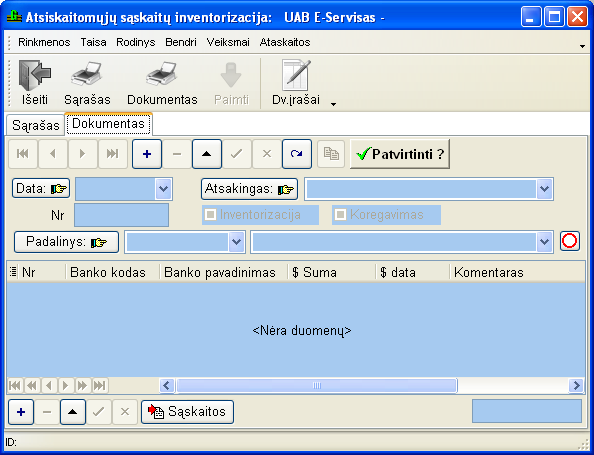Click the Dokumentas printer icon
Image resolution: width=594 pixels, height=455 pixels.
[162, 74]
